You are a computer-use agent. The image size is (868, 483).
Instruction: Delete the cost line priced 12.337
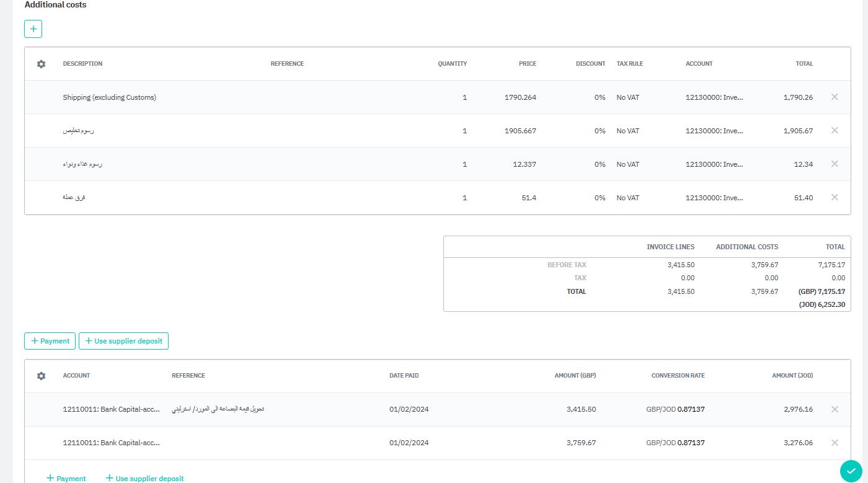point(834,164)
